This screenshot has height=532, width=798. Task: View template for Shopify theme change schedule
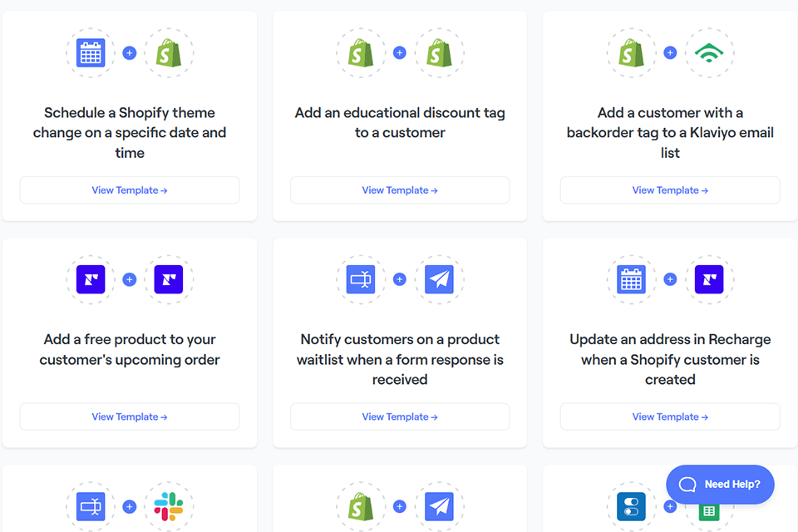tap(130, 190)
